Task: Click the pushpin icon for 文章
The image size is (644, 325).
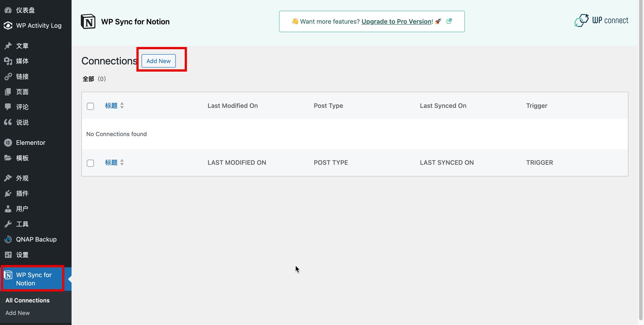Action: tap(8, 46)
